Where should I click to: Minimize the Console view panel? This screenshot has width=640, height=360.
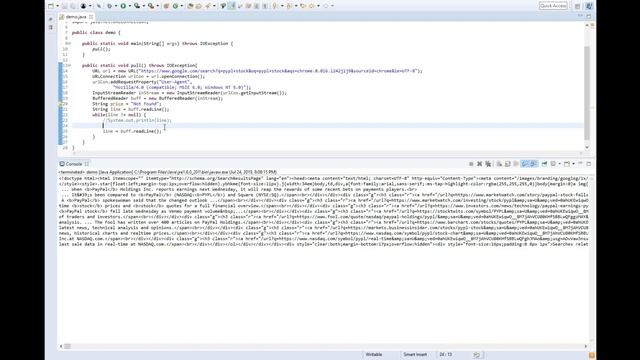[580, 163]
